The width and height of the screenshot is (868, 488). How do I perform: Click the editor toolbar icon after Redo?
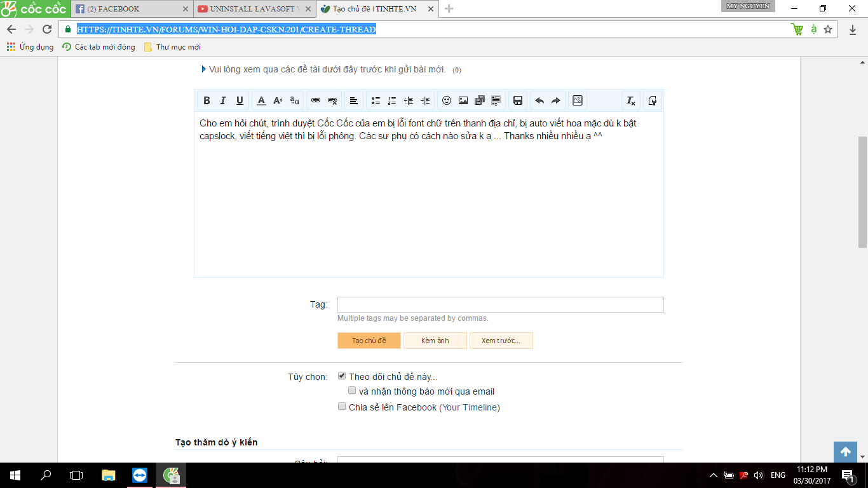(x=578, y=100)
